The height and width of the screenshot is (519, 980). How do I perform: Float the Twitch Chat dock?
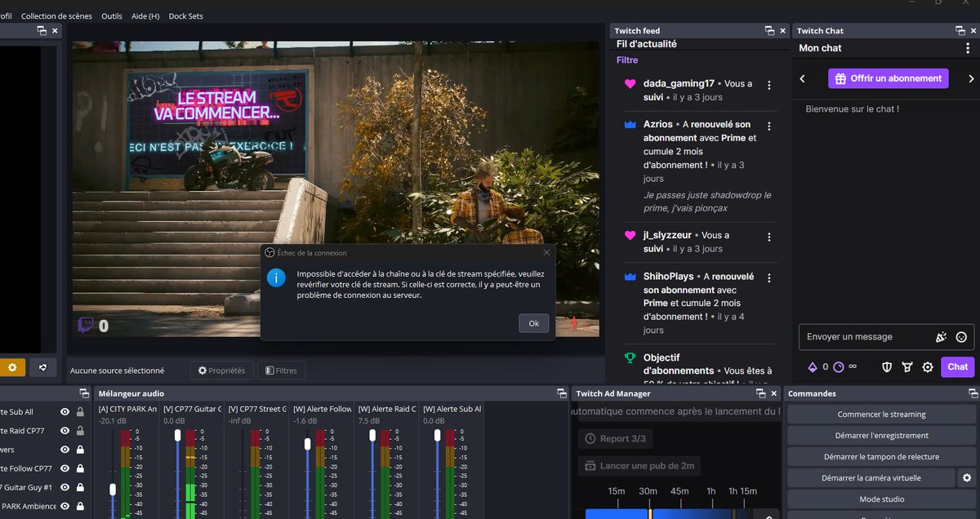click(960, 31)
